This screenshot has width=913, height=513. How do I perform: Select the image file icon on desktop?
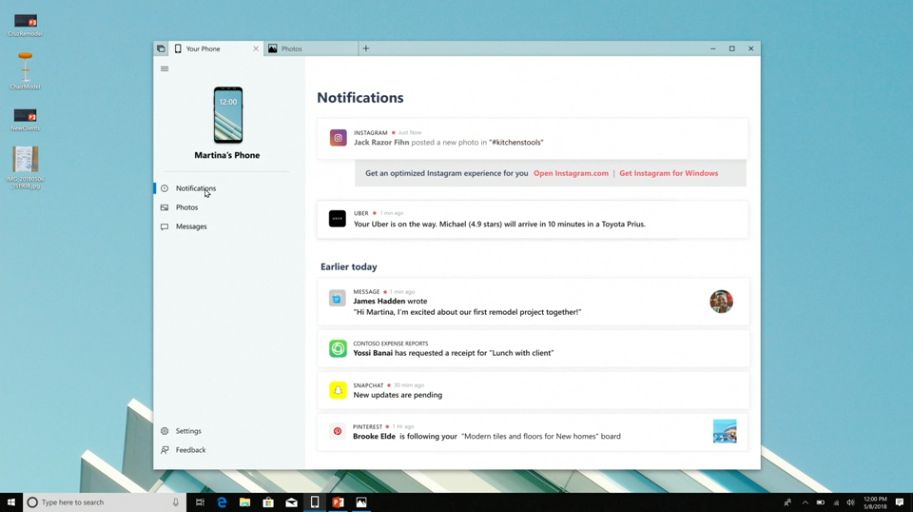coord(25,168)
